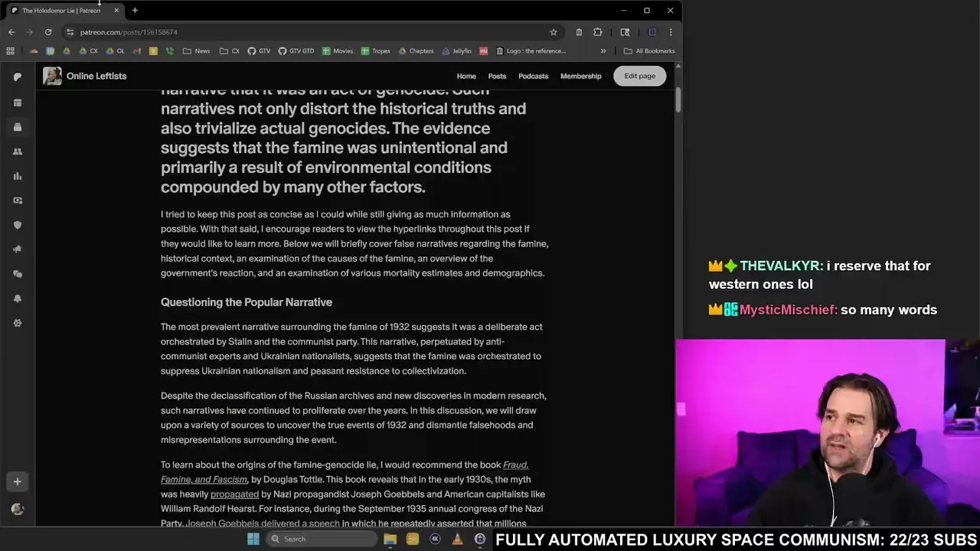Click the Windows taskbar Search box
This screenshot has height=551, width=980.
(x=322, y=539)
